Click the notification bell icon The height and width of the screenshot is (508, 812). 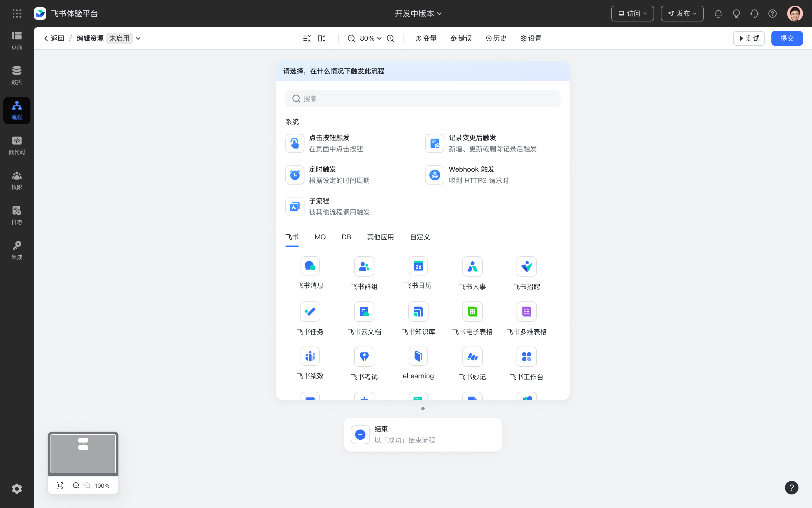[718, 14]
